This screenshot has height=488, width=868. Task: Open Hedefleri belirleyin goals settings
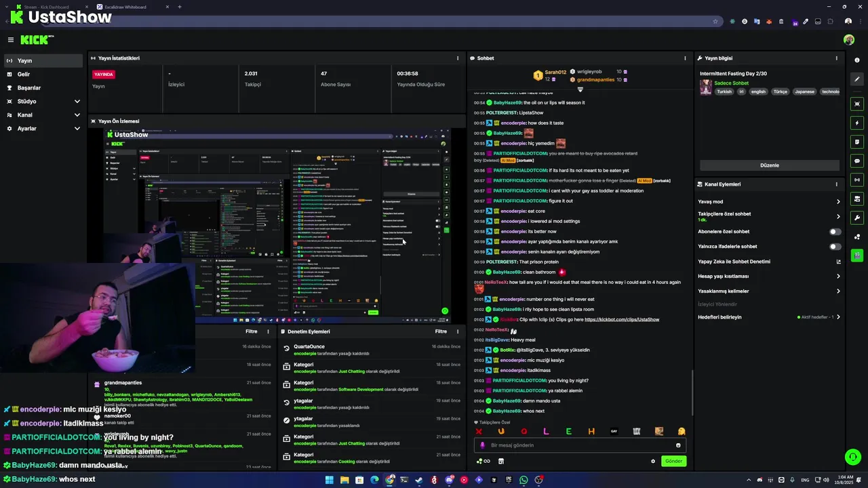770,317
